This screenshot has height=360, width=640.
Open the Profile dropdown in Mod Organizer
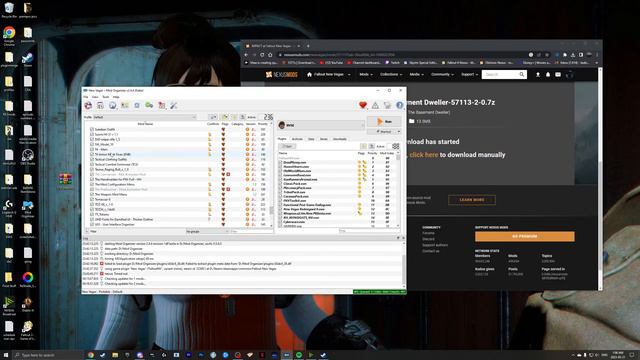click(x=145, y=117)
